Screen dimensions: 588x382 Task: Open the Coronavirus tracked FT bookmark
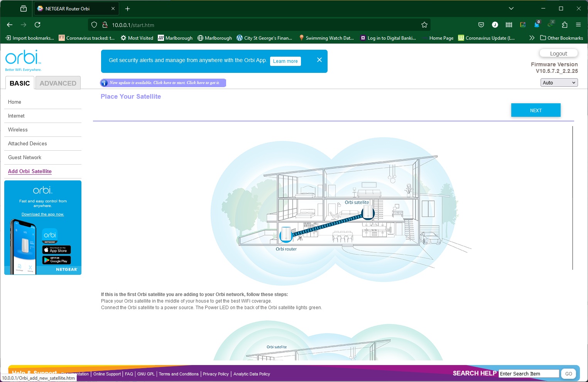coord(87,38)
